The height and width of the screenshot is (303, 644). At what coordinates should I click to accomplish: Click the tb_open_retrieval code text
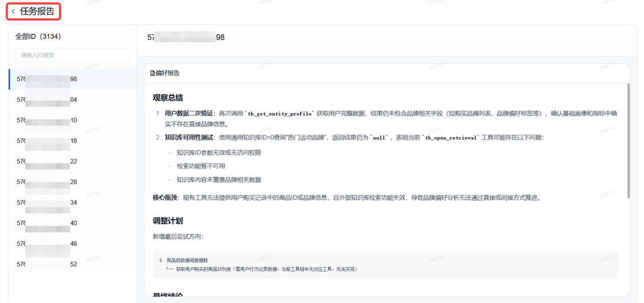pyautogui.click(x=451, y=138)
